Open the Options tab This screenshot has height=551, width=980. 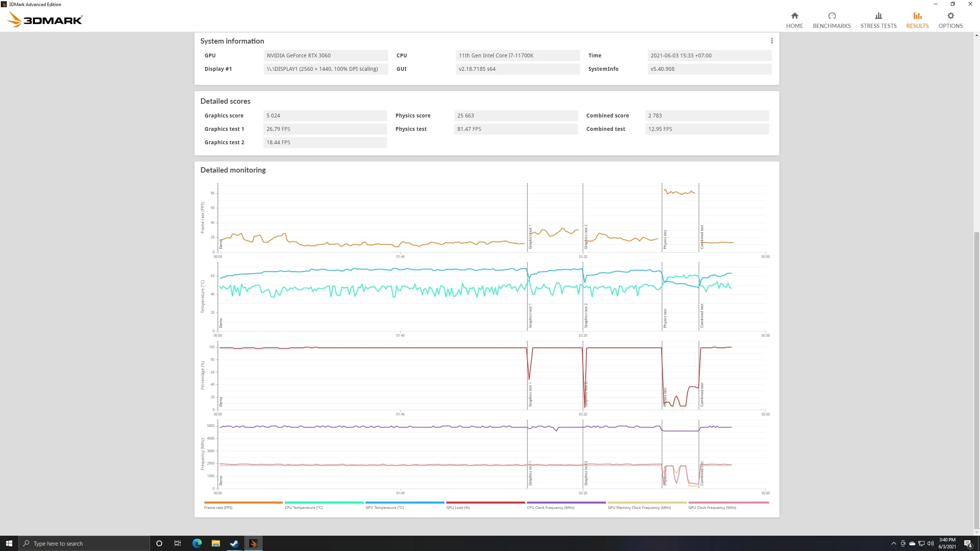[x=950, y=20]
